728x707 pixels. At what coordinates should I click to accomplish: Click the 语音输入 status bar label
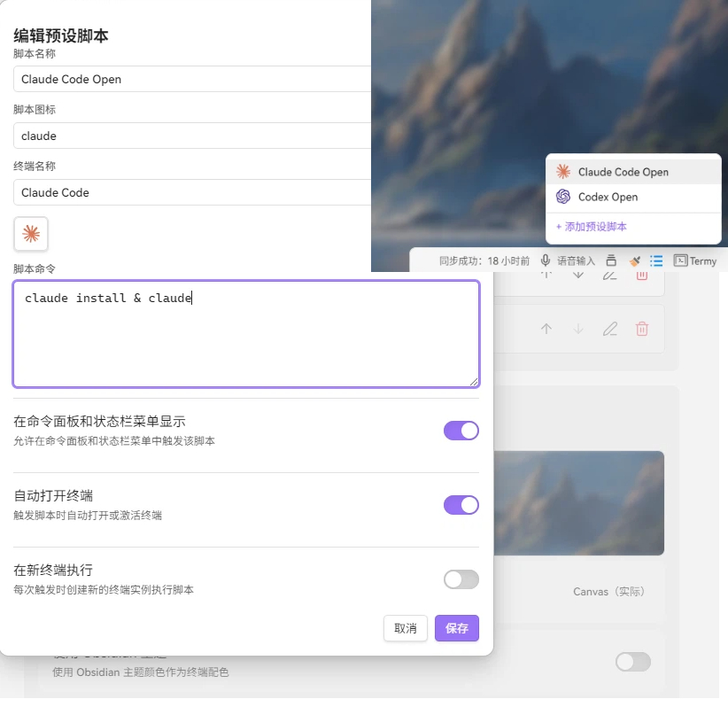[576, 261]
